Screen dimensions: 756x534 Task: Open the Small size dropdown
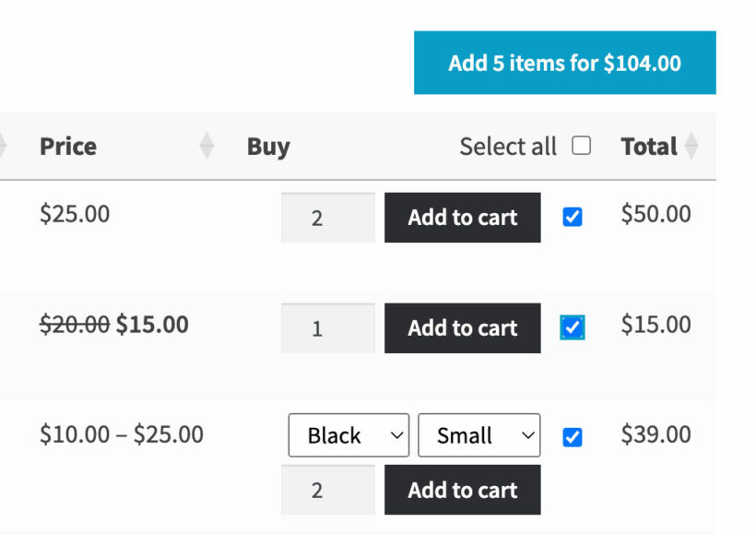pos(478,435)
